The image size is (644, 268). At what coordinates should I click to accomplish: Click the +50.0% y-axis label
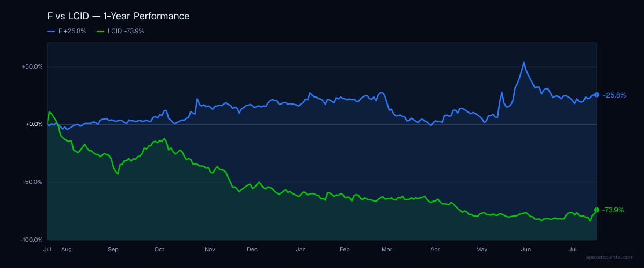tap(32, 67)
